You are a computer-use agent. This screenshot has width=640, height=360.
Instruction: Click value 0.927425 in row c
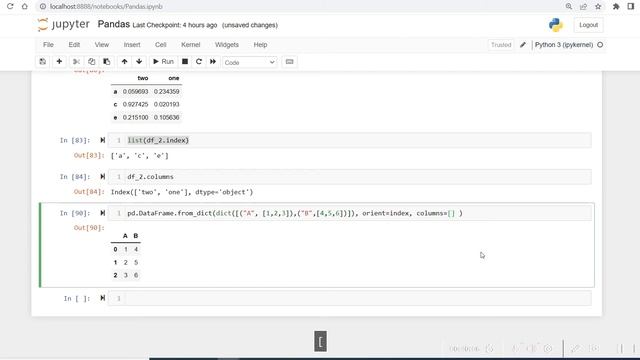136,104
